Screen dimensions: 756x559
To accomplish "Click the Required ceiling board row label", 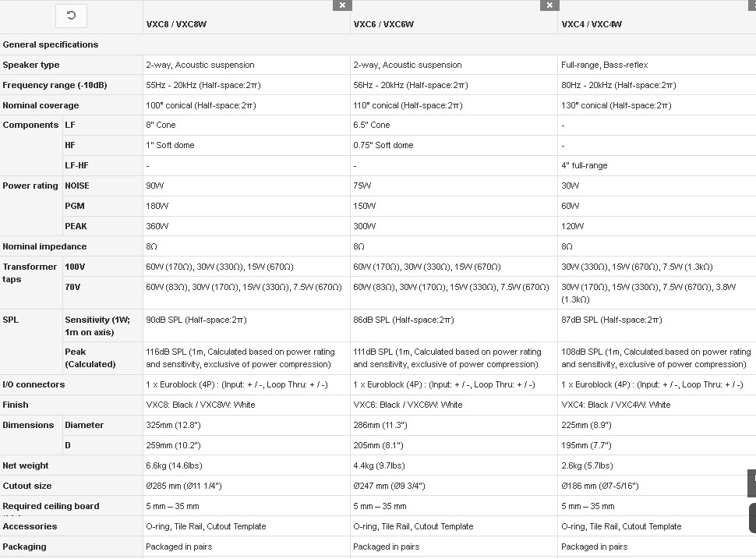I will click(51, 506).
